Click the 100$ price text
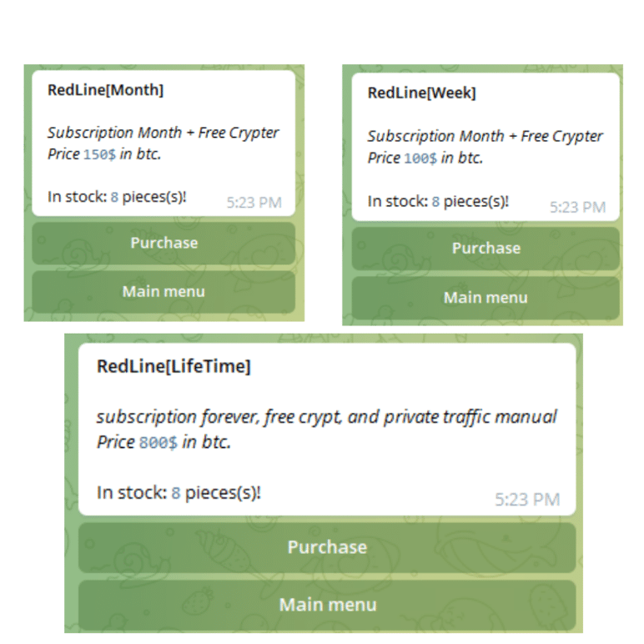644x644 pixels. click(x=420, y=158)
